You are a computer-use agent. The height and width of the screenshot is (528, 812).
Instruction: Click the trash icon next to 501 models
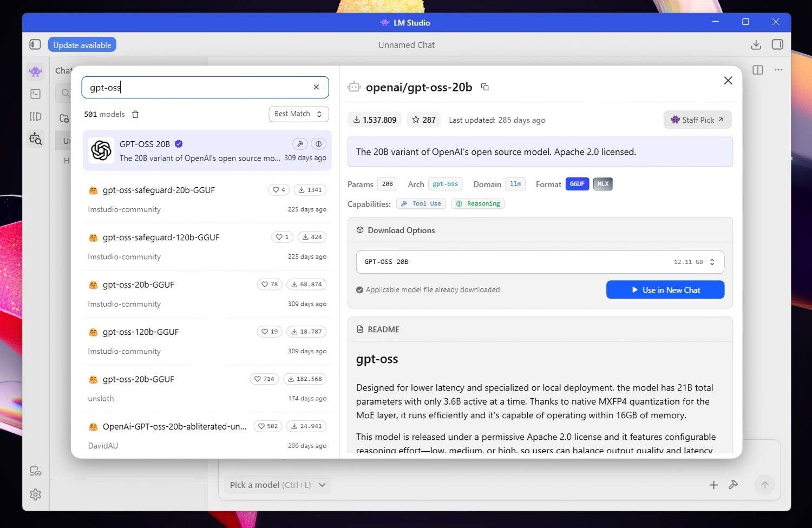135,114
